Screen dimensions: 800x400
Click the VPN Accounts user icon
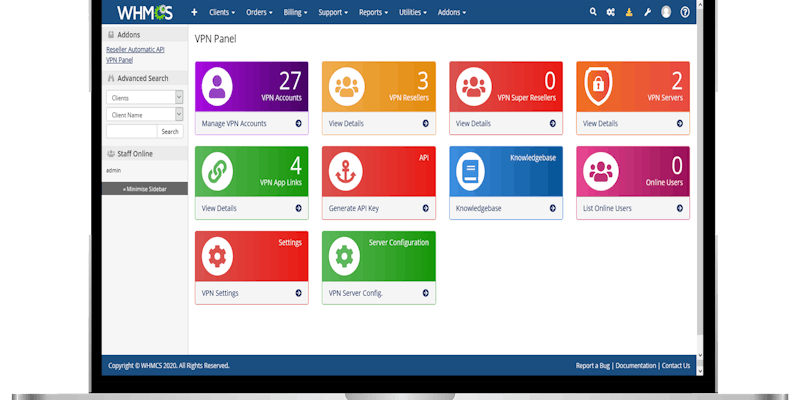point(217,87)
